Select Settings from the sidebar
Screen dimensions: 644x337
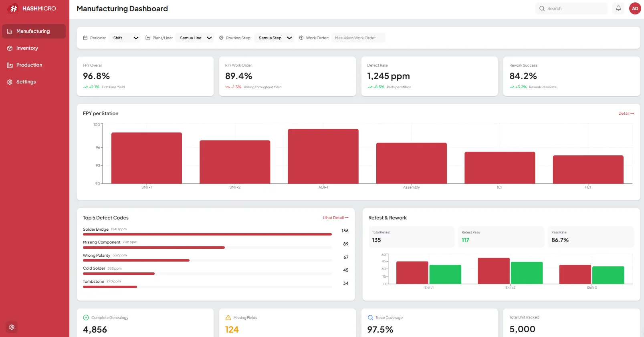26,82
